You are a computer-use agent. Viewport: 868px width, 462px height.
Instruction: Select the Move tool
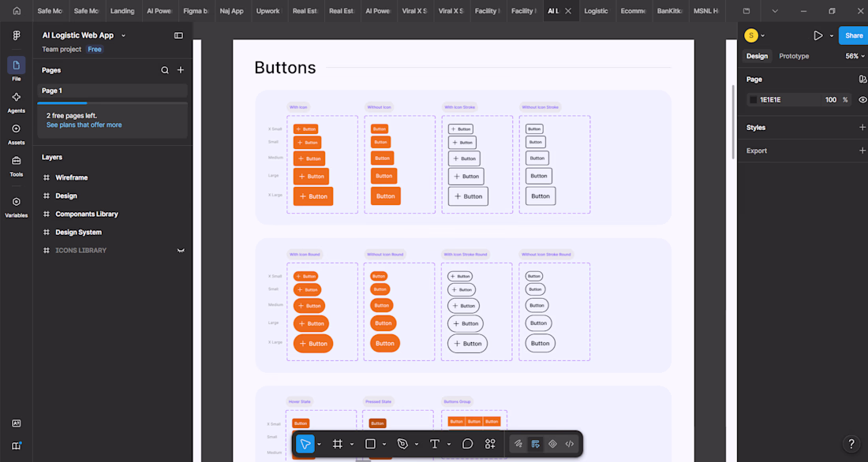(305, 444)
